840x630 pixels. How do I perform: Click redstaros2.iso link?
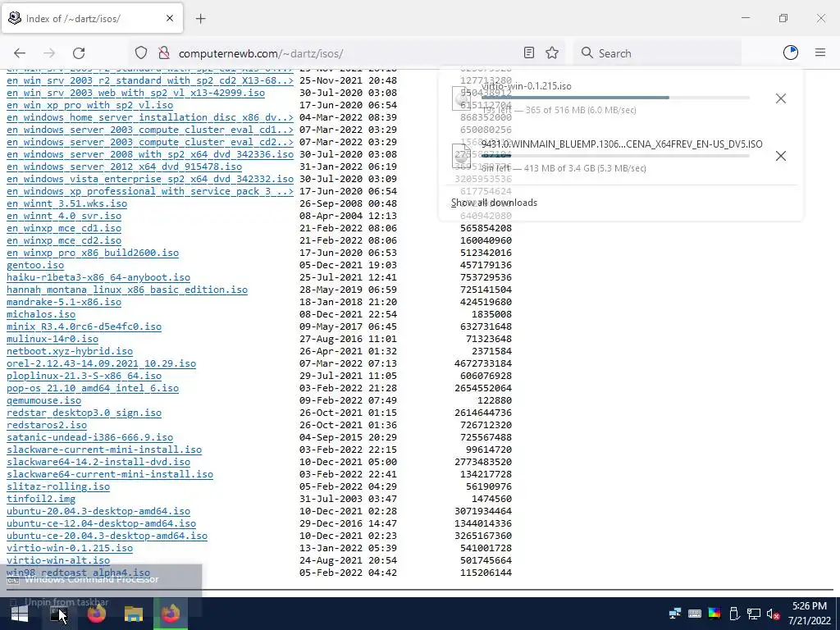click(x=47, y=426)
